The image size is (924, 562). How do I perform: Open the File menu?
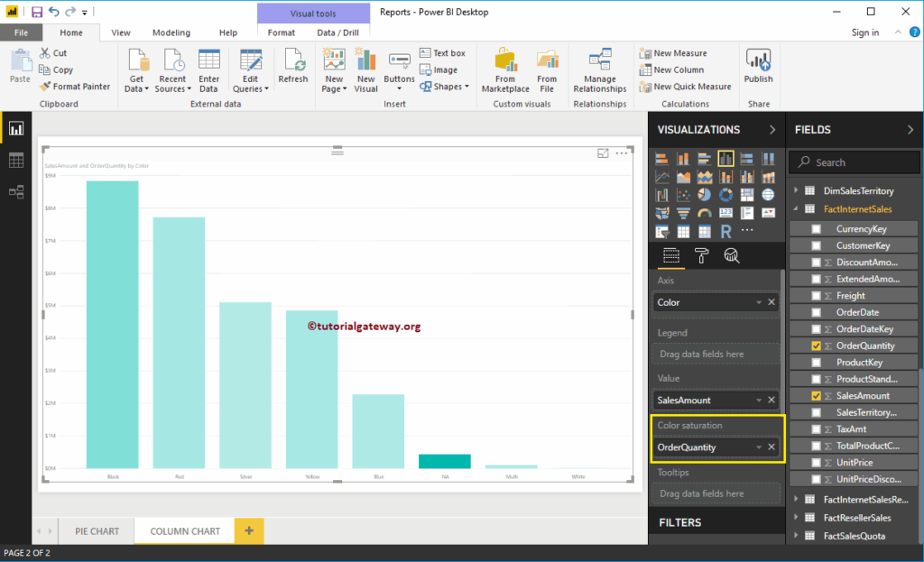(22, 32)
